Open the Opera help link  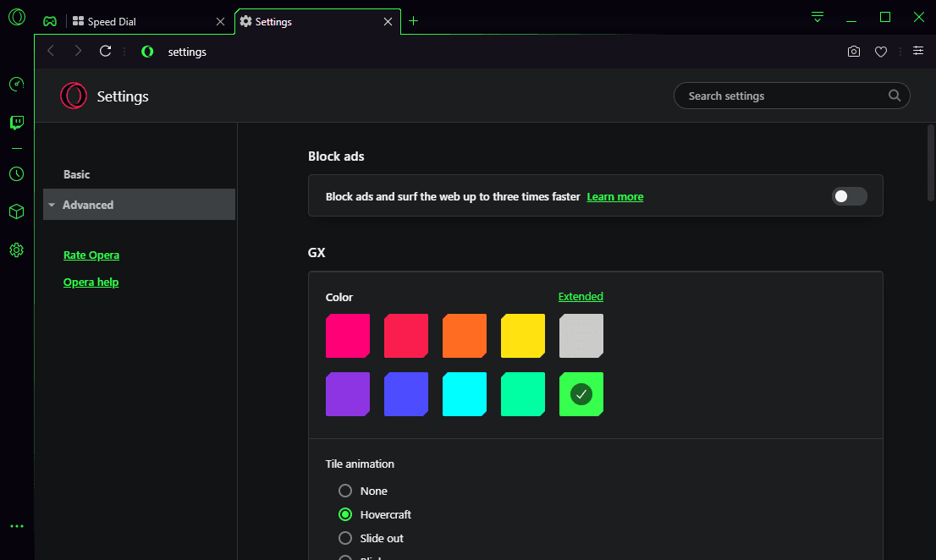[x=91, y=282]
